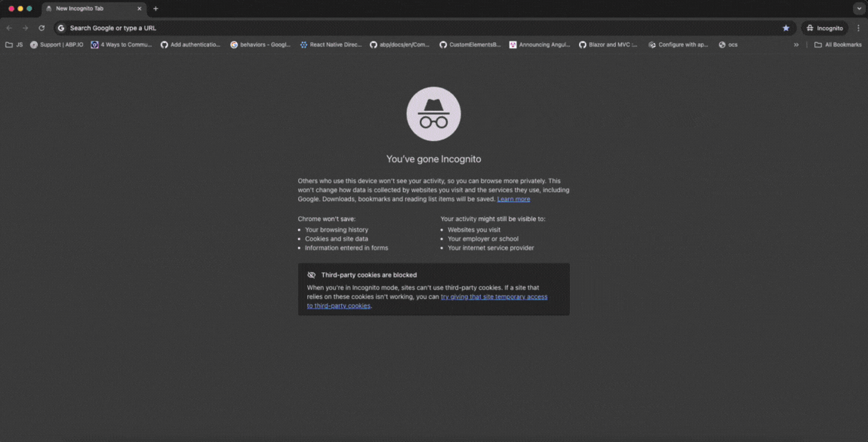Open the Support | ABP.IO bookmark
This screenshot has height=442, width=868.
pyautogui.click(x=57, y=45)
